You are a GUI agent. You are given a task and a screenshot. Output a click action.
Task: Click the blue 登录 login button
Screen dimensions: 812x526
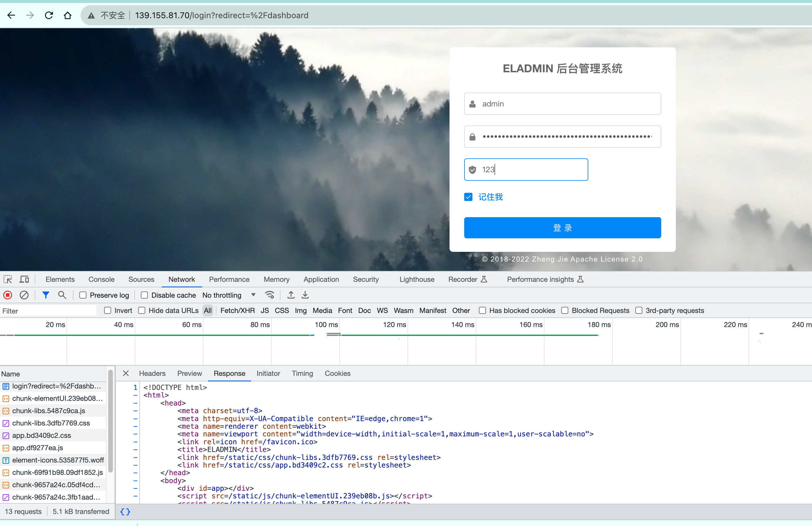562,227
